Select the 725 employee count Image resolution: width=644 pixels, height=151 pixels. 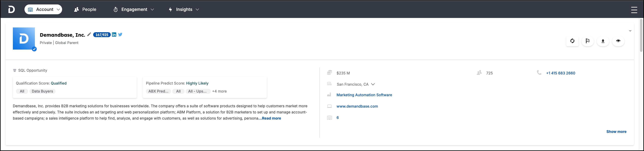[x=489, y=73]
